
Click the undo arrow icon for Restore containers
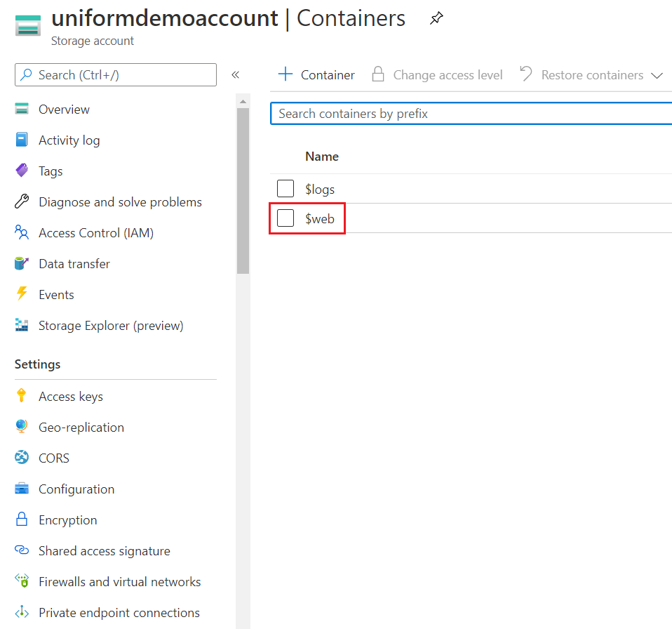[526, 74]
